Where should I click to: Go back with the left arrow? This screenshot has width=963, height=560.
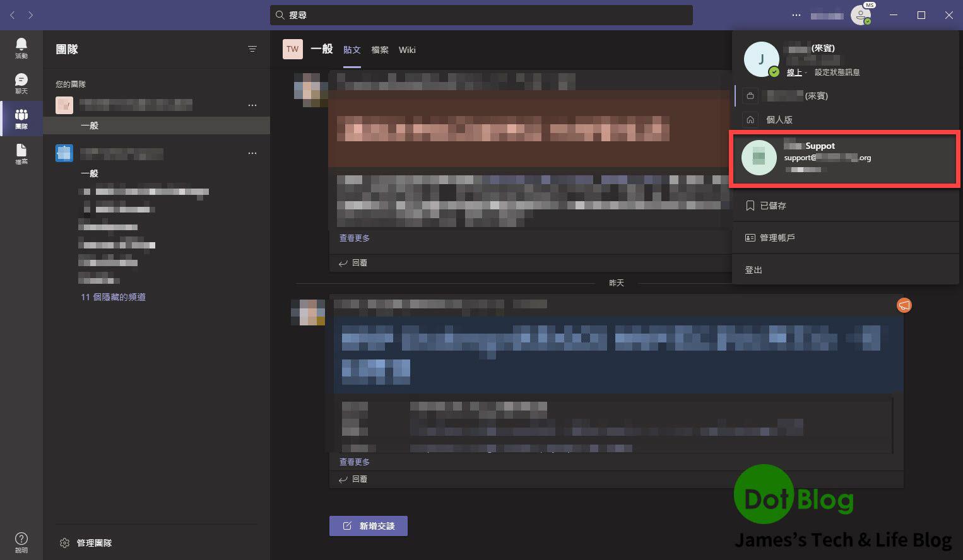pos(13,15)
